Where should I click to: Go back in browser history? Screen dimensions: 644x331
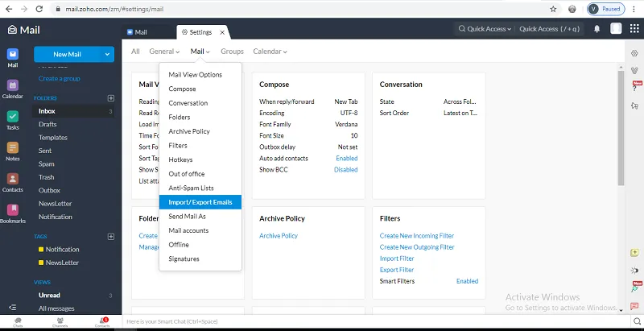tap(9, 9)
